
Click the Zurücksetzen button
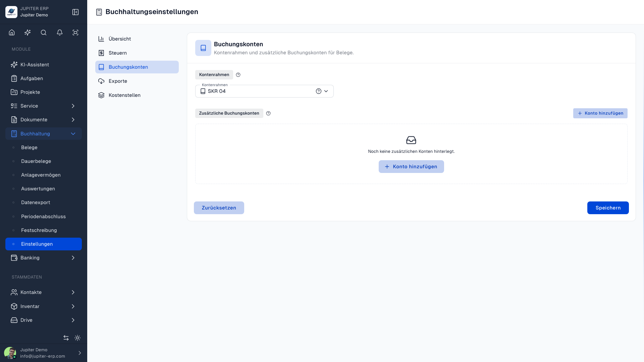(219, 208)
